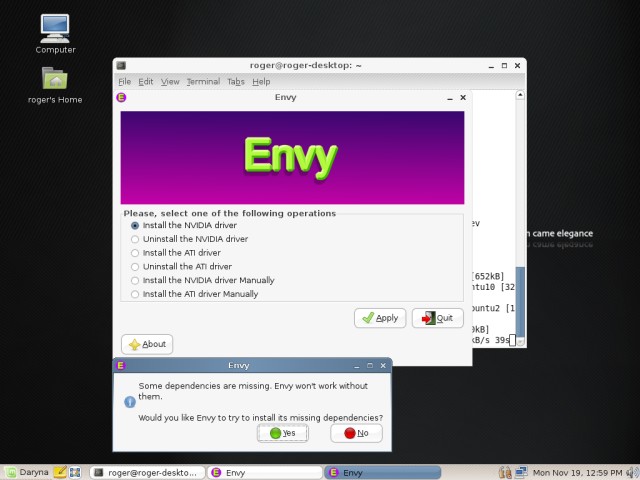Viewport: 640px width, 480px height.
Task: Open the terminal View menu
Action: click(170, 82)
